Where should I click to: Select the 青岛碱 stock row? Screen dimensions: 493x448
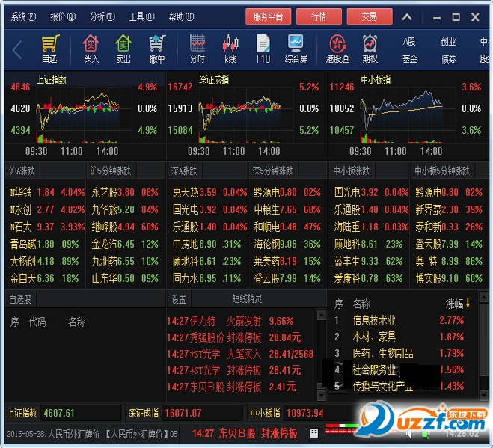(44, 244)
